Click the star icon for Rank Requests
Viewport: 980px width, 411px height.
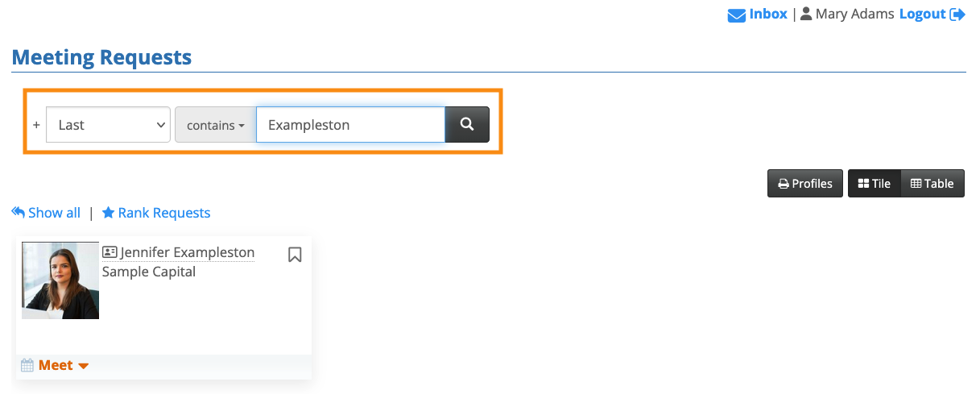click(108, 213)
